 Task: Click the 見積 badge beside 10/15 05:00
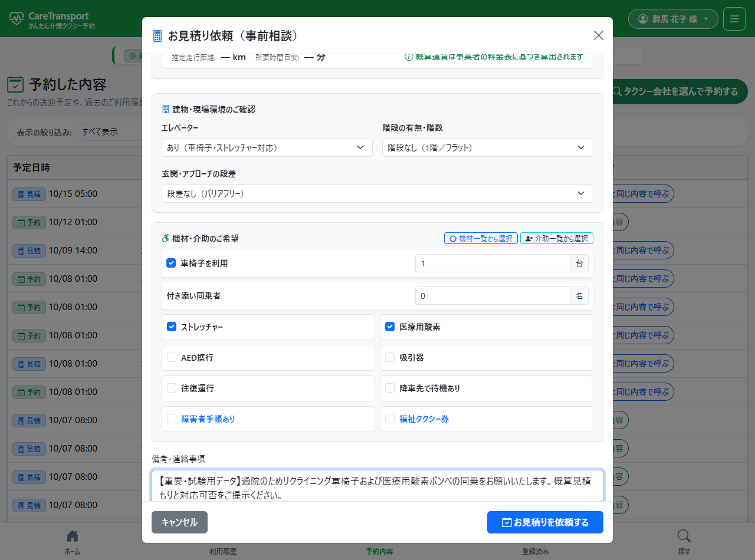click(29, 194)
